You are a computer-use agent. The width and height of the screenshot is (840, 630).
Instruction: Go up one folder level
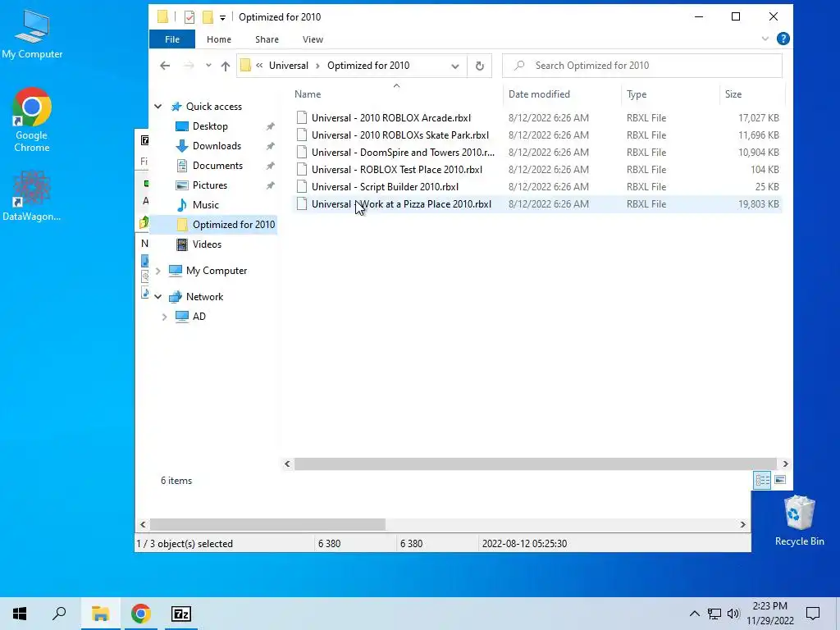[226, 66]
